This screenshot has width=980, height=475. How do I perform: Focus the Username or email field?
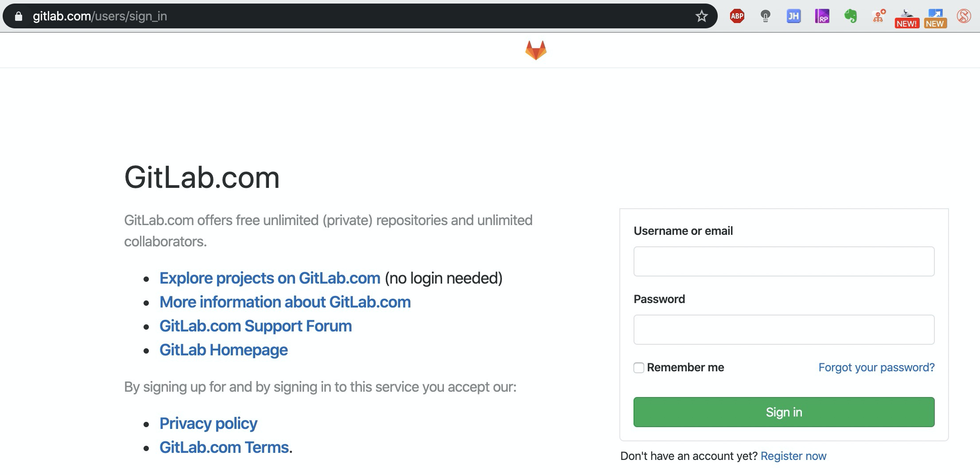click(784, 261)
